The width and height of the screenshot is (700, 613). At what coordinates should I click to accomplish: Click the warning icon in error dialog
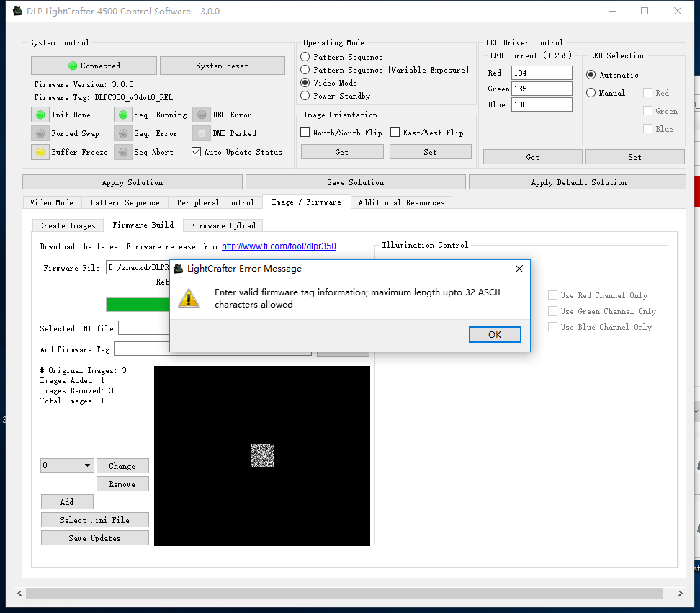tap(189, 298)
